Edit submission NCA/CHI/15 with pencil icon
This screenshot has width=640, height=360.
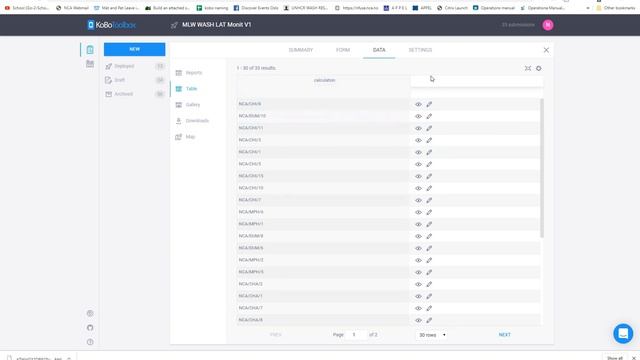429,176
